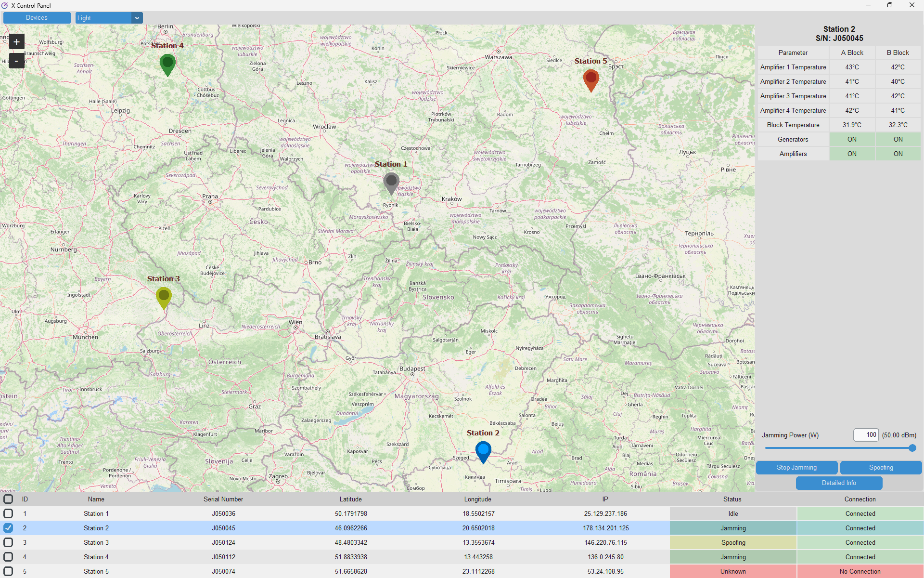The height and width of the screenshot is (578, 924).
Task: Click the blue Station 2 map marker
Action: pyautogui.click(x=483, y=452)
